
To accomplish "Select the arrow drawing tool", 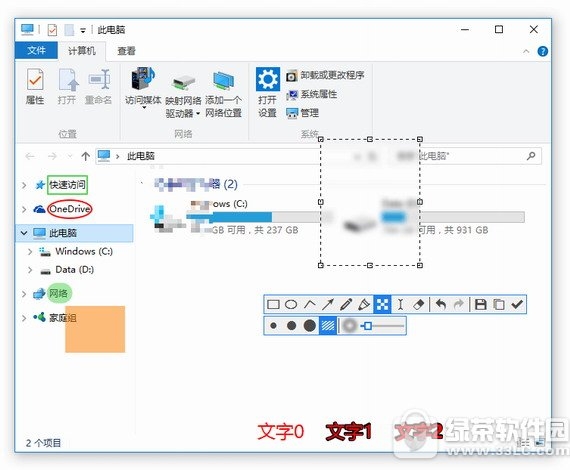I will 328,304.
